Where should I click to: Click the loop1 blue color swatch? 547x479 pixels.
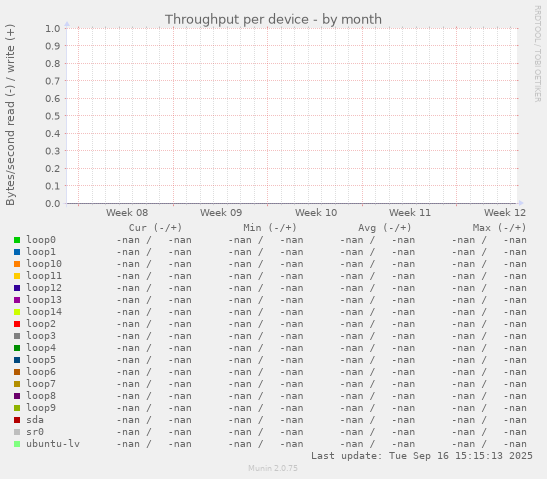17,252
